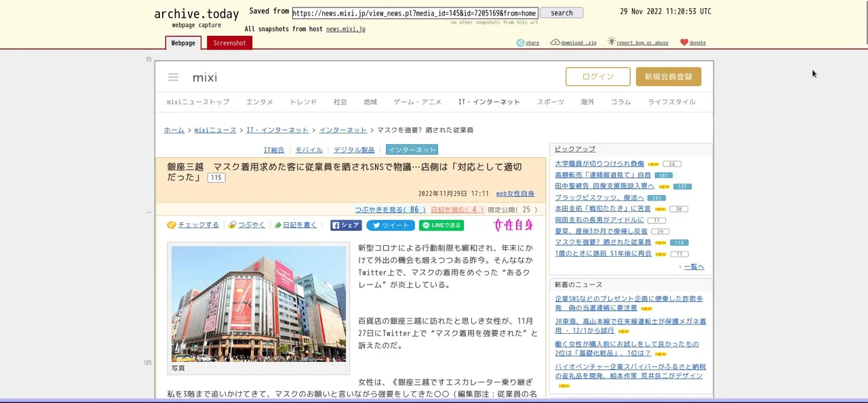Share article via Facebook シェア button
868x403 pixels.
346,226
